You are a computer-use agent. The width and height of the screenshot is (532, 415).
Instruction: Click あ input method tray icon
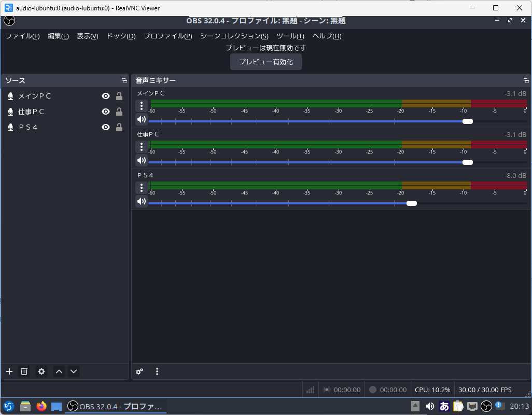pos(444,406)
